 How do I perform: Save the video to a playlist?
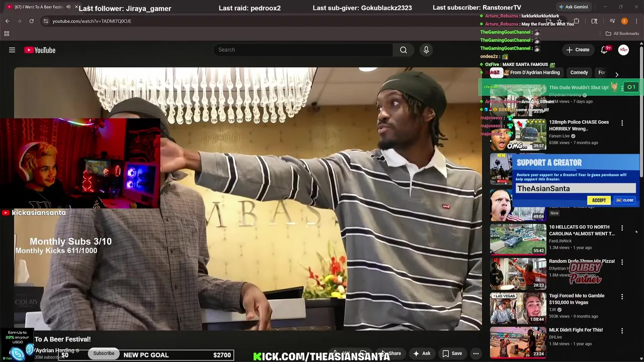(452, 353)
